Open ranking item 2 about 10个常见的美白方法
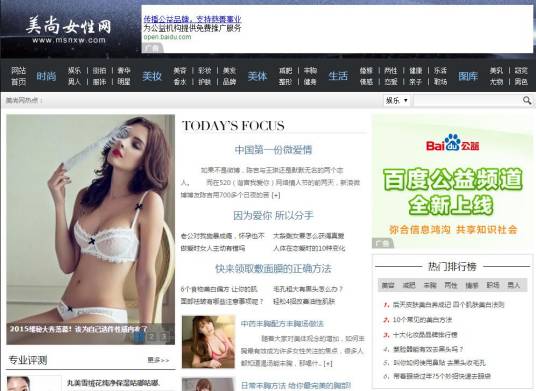The image size is (536, 391). pyautogui.click(x=422, y=320)
